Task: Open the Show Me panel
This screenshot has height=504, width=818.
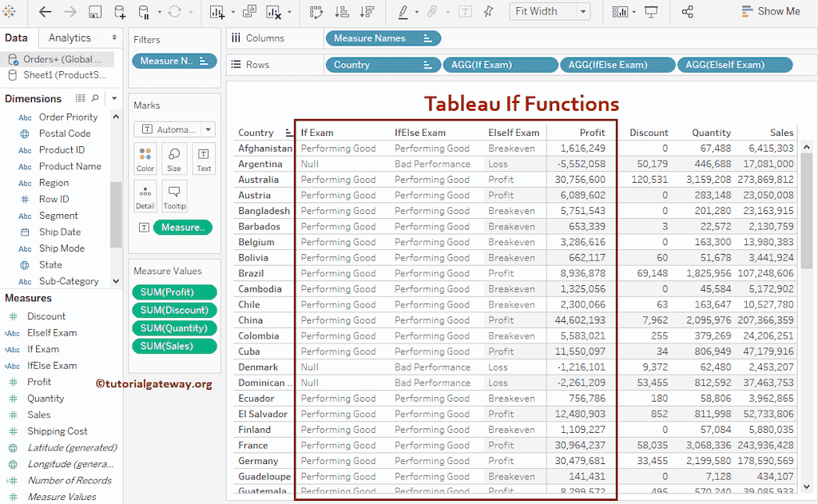Action: (769, 11)
